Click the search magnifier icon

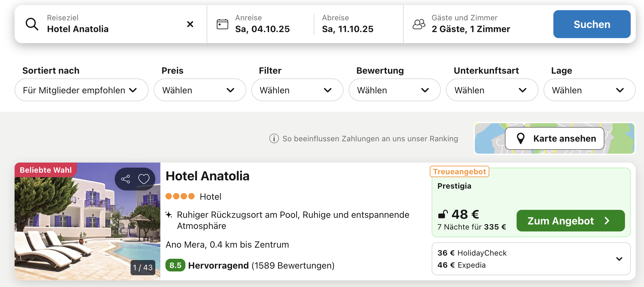pyautogui.click(x=32, y=24)
